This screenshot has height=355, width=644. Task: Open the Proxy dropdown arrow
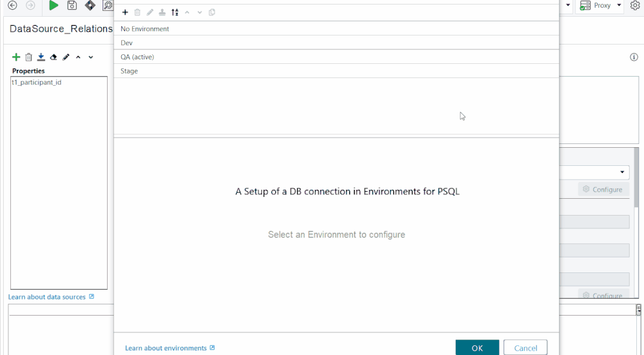(x=620, y=5)
